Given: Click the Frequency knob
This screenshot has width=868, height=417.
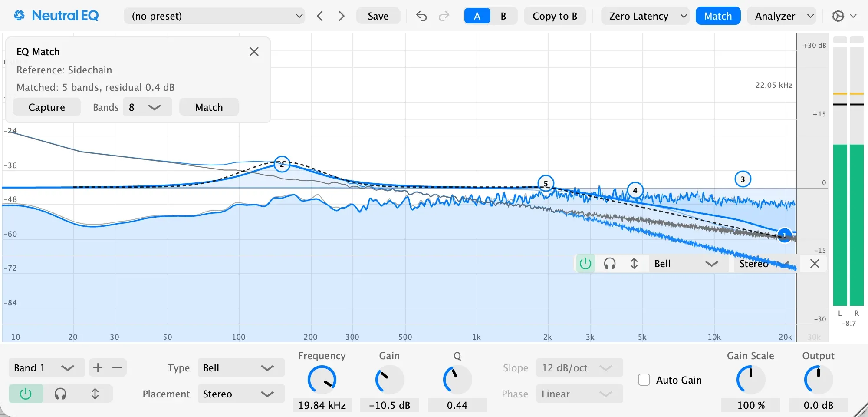Looking at the screenshot, I should click(x=322, y=380).
